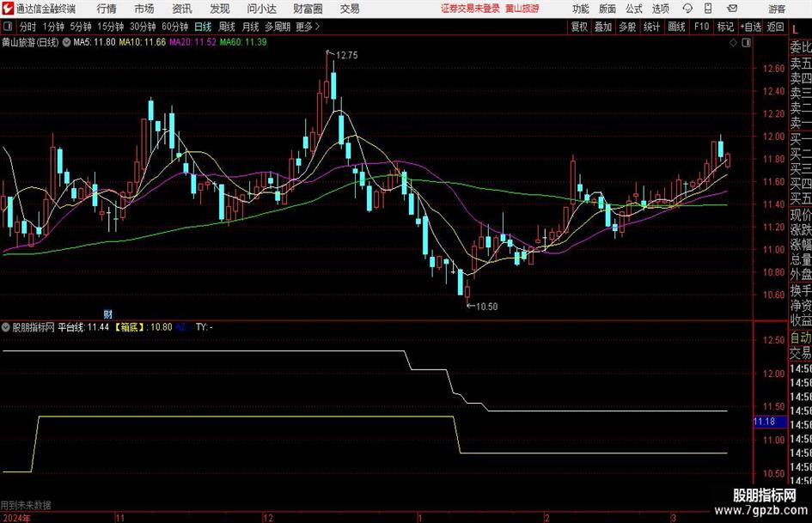Image resolution: width=812 pixels, height=523 pixels.
Task: Click the MA10: 11.66 value
Action: point(143,42)
